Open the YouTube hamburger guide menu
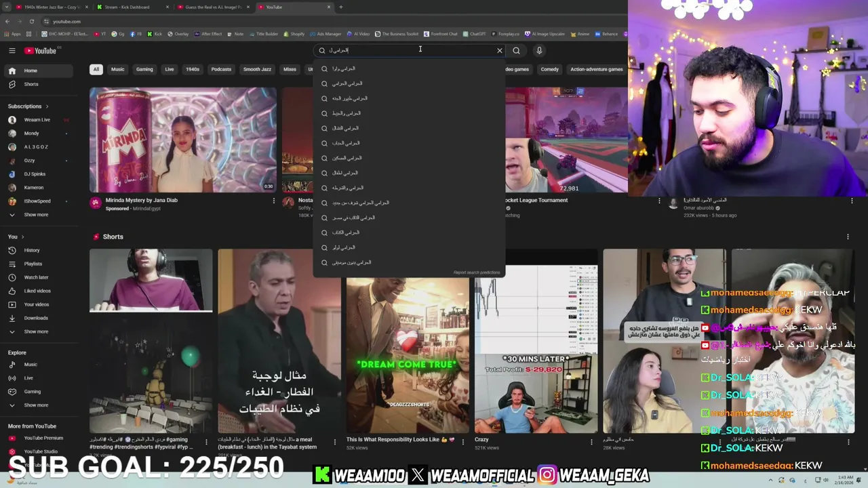The width and height of the screenshot is (868, 488). click(x=12, y=50)
